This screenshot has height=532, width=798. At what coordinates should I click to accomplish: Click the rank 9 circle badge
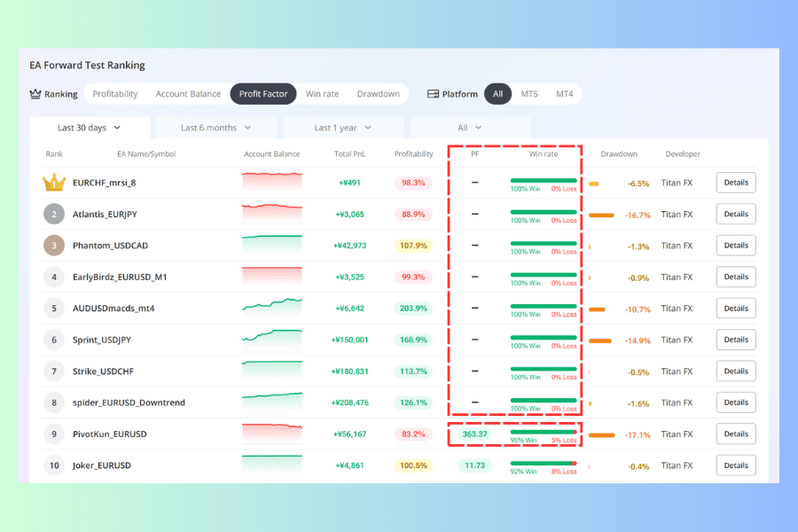coord(54,434)
